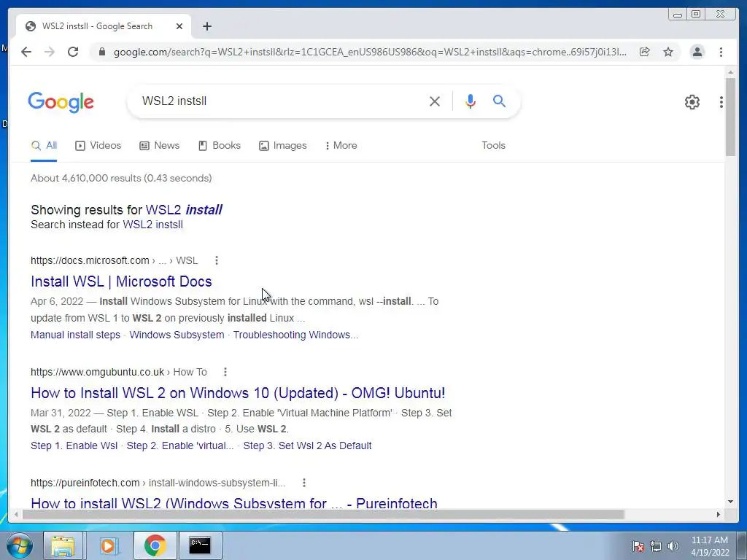Switch to the Images tab
The image size is (747, 560).
click(x=282, y=145)
